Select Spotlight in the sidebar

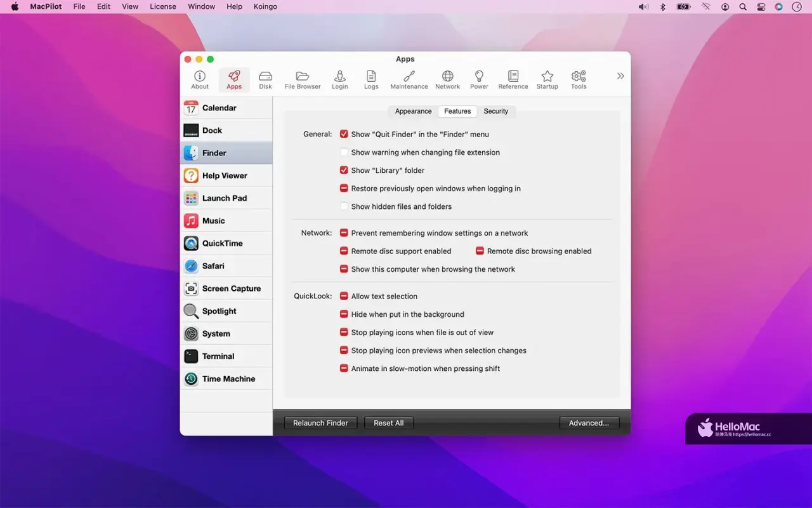point(226,311)
